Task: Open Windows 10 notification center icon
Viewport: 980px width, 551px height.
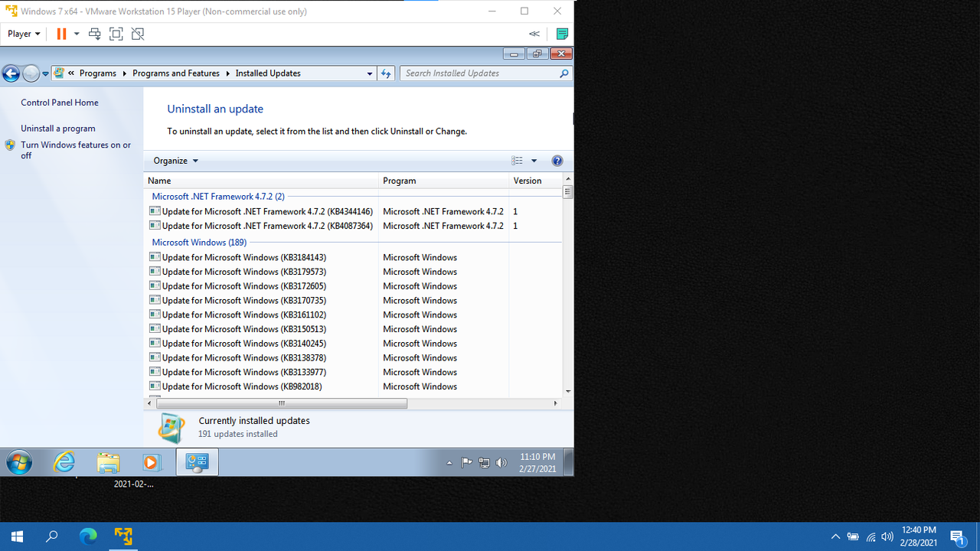Action: 957,536
